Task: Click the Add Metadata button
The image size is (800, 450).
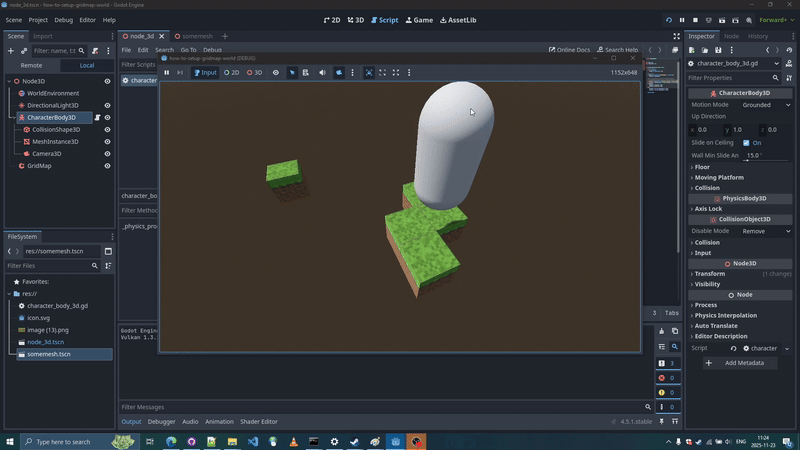Action: point(740,363)
